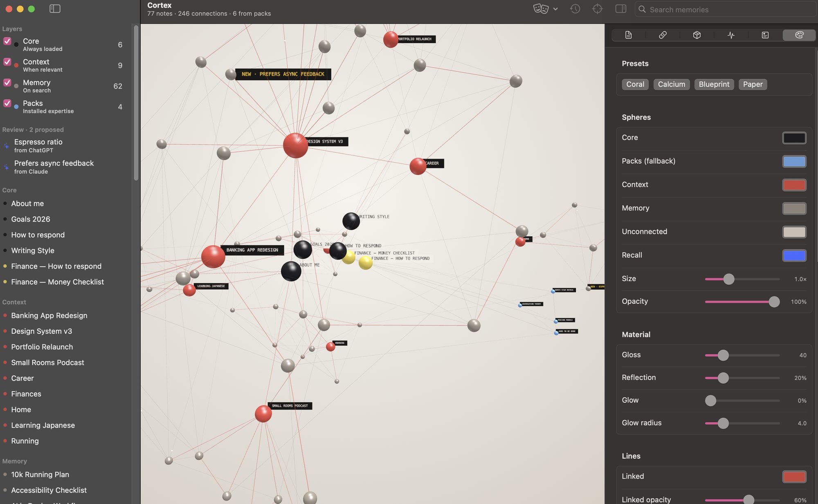Image resolution: width=818 pixels, height=504 pixels.
Task: Apply the Blueprint preset
Action: [x=714, y=84]
